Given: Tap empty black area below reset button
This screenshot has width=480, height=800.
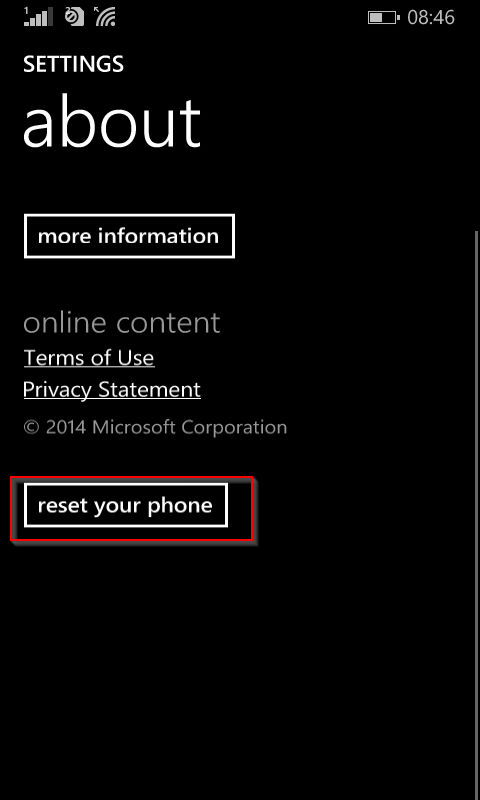Looking at the screenshot, I should click(x=240, y=663).
